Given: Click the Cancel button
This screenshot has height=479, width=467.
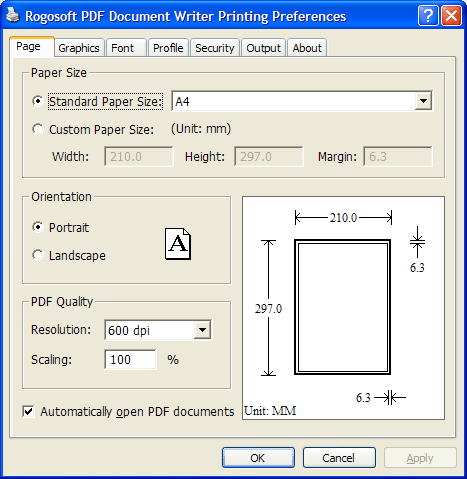Looking at the screenshot, I should [339, 458].
